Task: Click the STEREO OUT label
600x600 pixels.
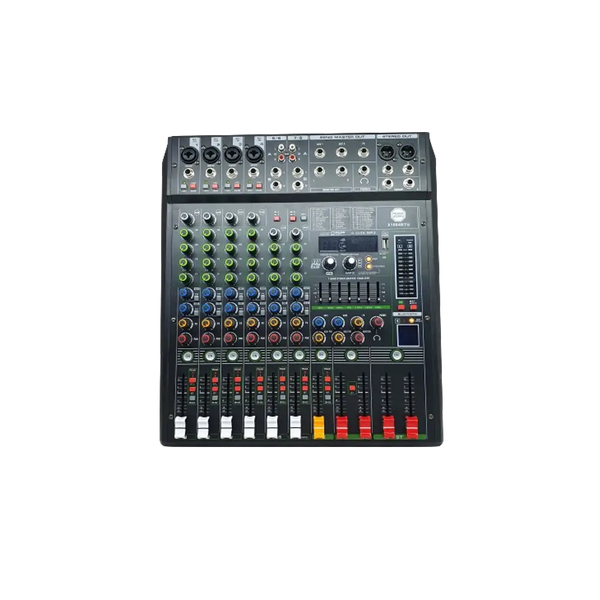Action: point(397,137)
